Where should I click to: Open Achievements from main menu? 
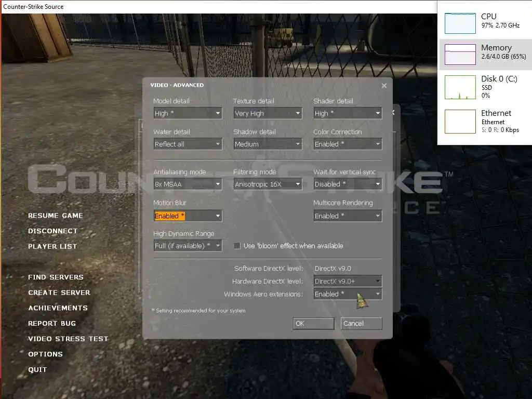pyautogui.click(x=58, y=308)
